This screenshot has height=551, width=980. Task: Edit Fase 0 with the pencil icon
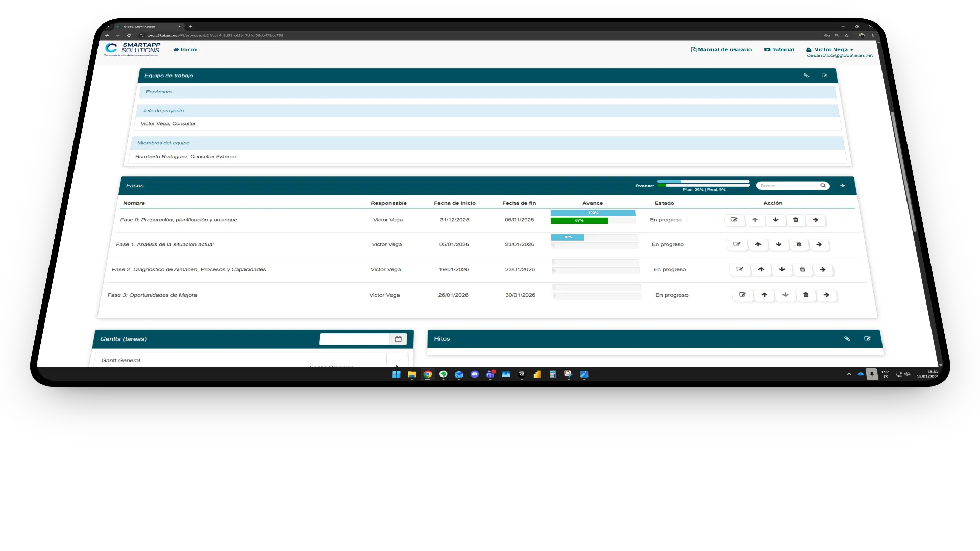tap(734, 220)
